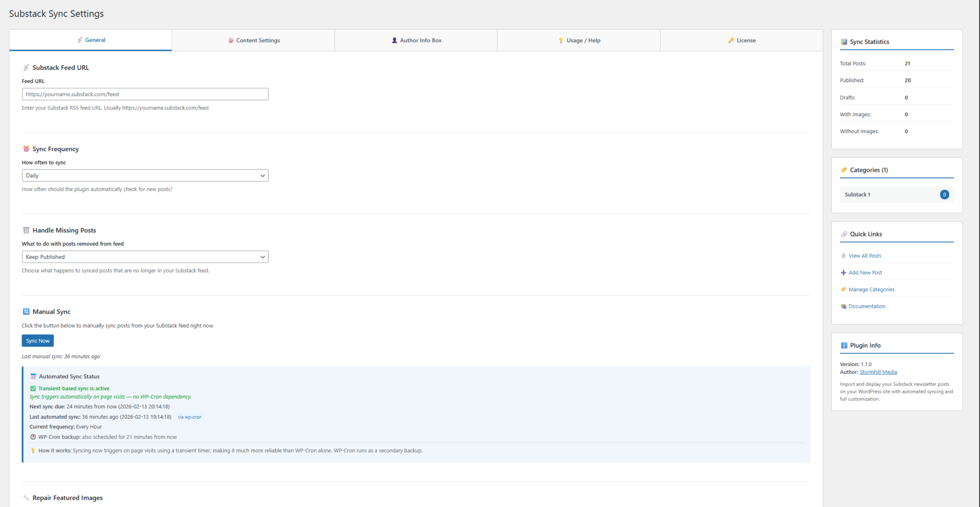Click the plus icon beside Add New Post
Viewport: 980px width, 507px height.
843,273
